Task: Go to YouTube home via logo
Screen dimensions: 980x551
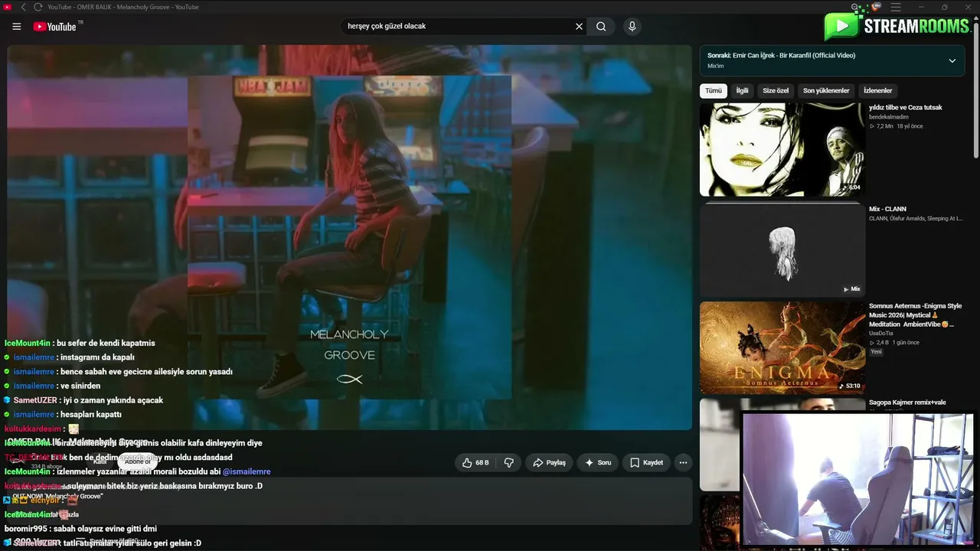Action: [54, 27]
